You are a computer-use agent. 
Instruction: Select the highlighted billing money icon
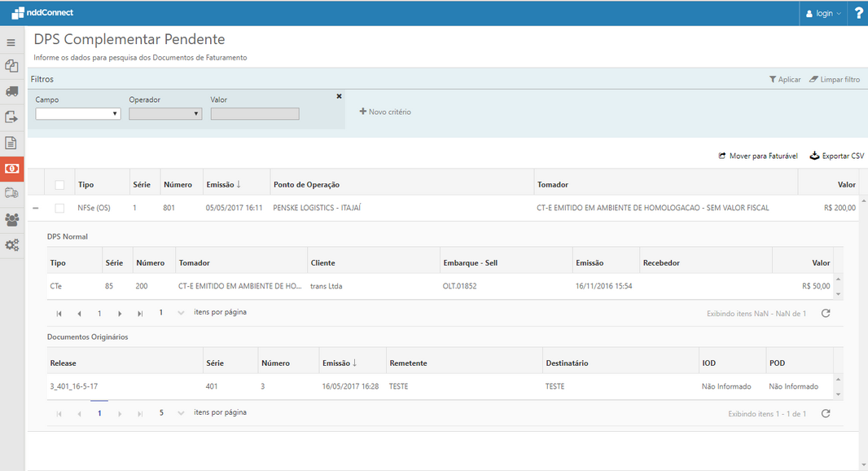[11, 169]
